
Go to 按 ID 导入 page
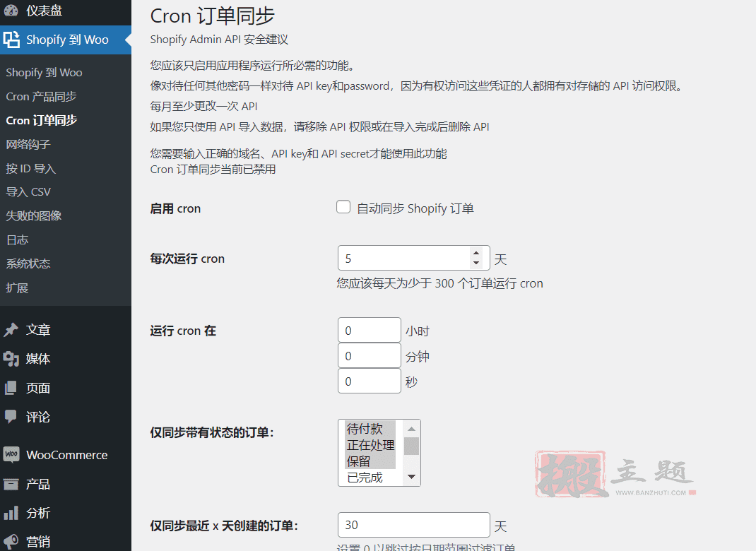pos(31,168)
